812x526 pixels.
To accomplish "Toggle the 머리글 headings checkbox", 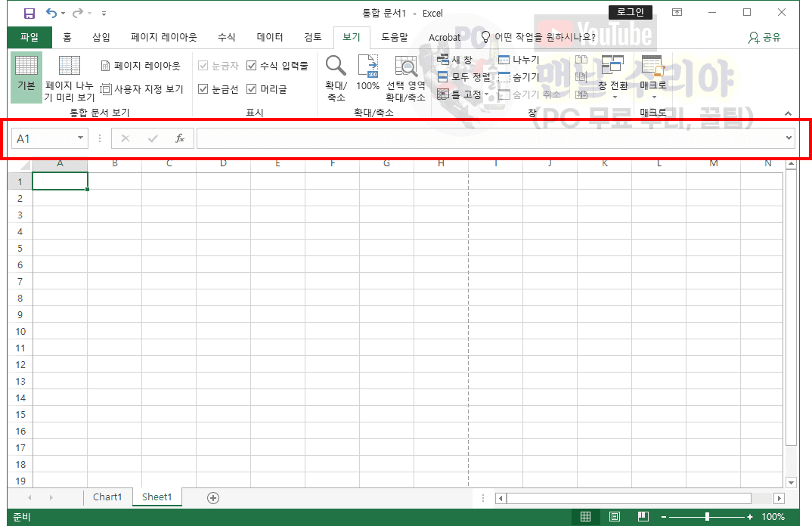I will tap(252, 89).
